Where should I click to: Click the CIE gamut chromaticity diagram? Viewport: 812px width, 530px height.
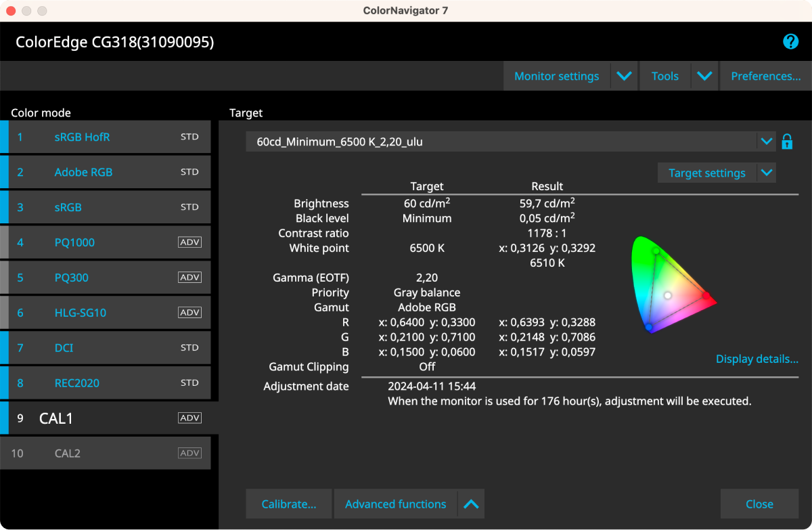pyautogui.click(x=670, y=284)
